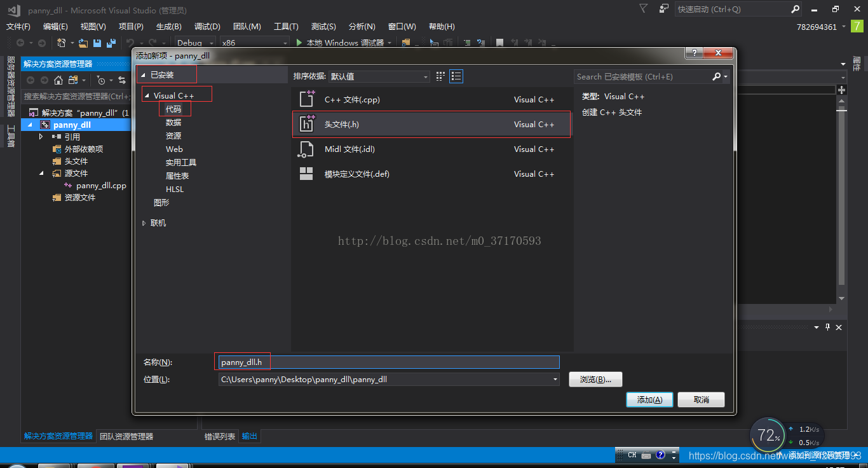Image resolution: width=868 pixels, height=468 pixels.
Task: Open the 调试(D) debug menu
Action: (x=207, y=26)
